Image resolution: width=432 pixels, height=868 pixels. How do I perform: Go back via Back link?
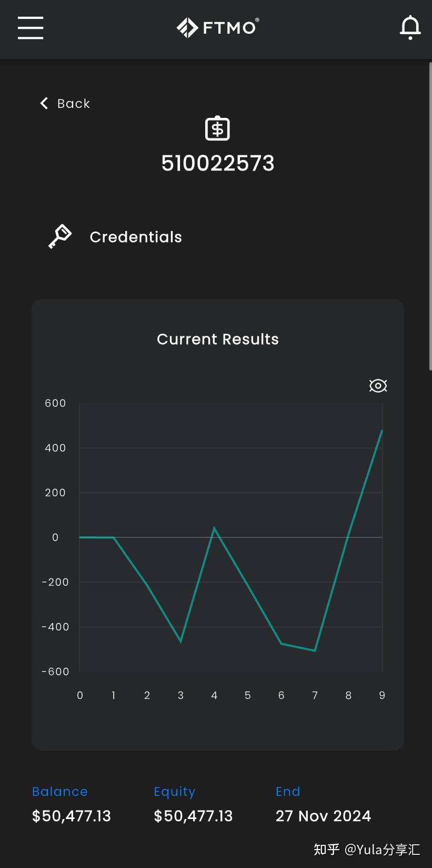(74, 104)
